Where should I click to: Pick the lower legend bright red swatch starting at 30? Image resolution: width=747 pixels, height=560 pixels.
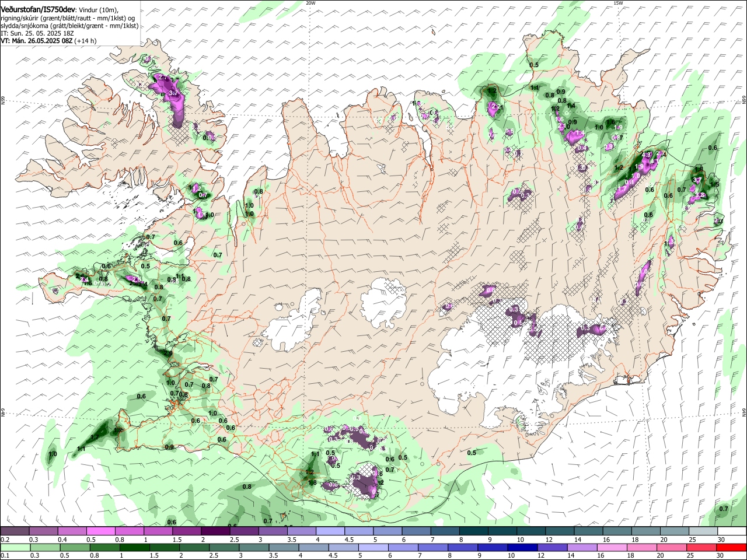coord(731,547)
